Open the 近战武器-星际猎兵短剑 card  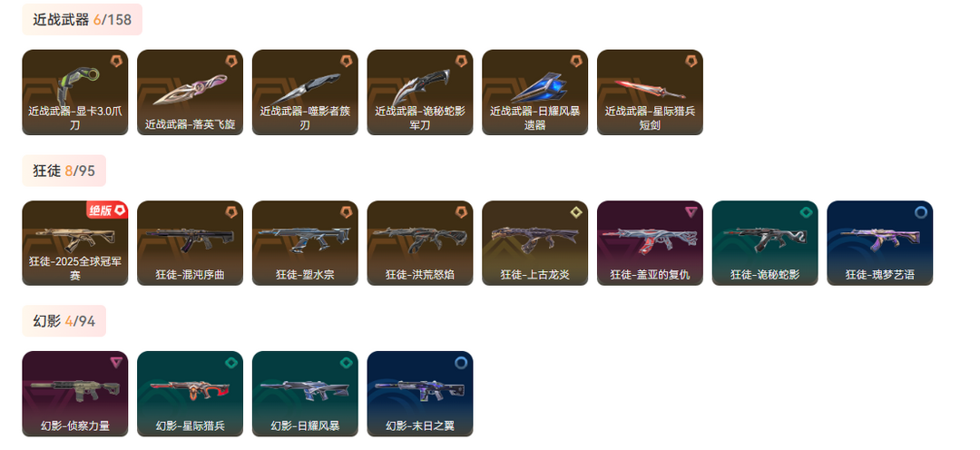(650, 93)
